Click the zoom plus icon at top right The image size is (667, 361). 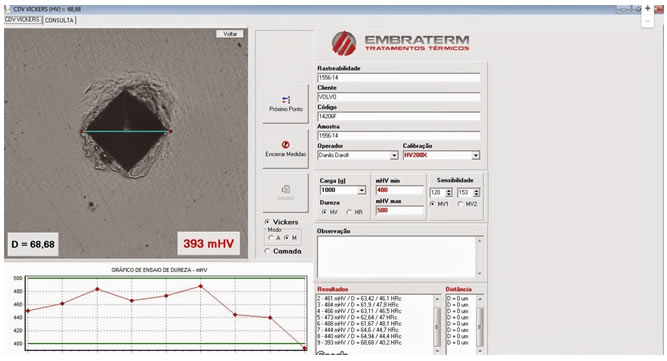pyautogui.click(x=647, y=8)
